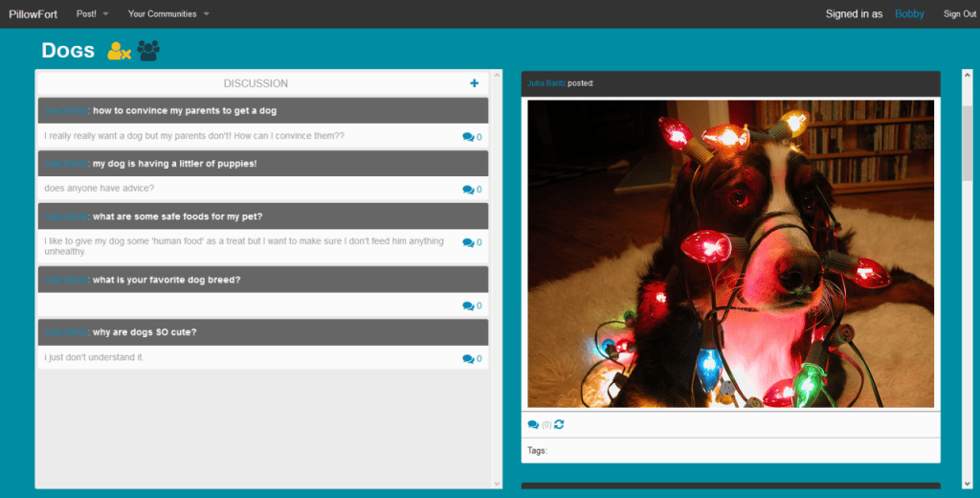The height and width of the screenshot is (498, 980).
Task: Open the community members icon
Action: coord(148,51)
